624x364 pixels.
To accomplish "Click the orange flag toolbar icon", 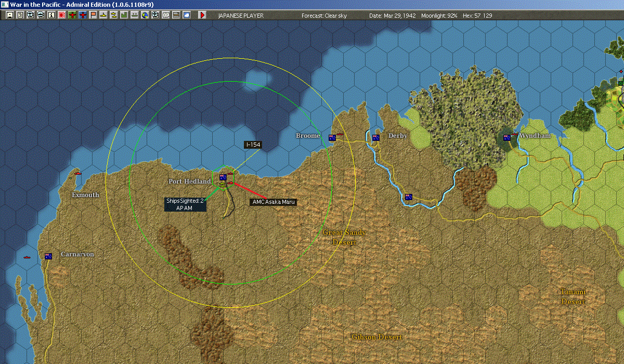I will coord(93,15).
